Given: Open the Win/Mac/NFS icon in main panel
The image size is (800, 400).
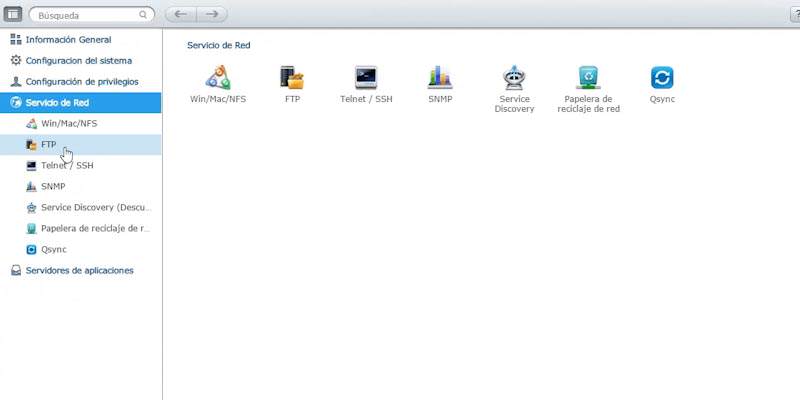Looking at the screenshot, I should tap(218, 78).
